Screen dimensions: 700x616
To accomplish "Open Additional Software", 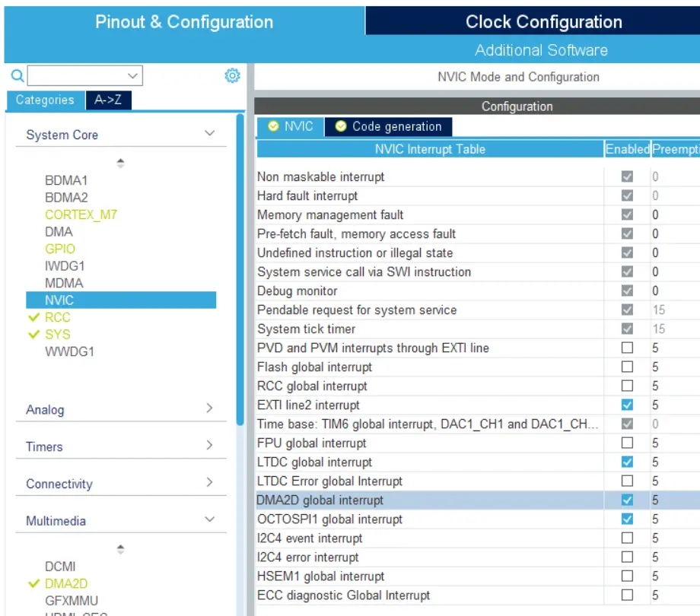I will [x=541, y=50].
